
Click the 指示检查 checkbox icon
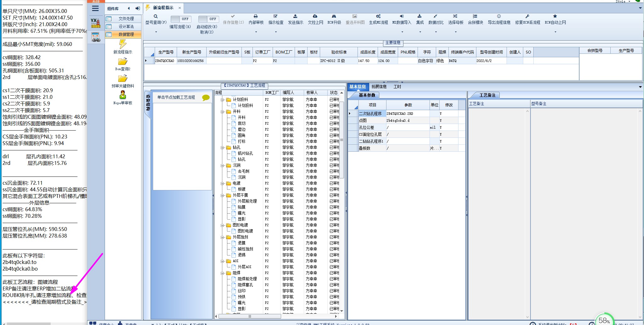[x=275, y=16]
